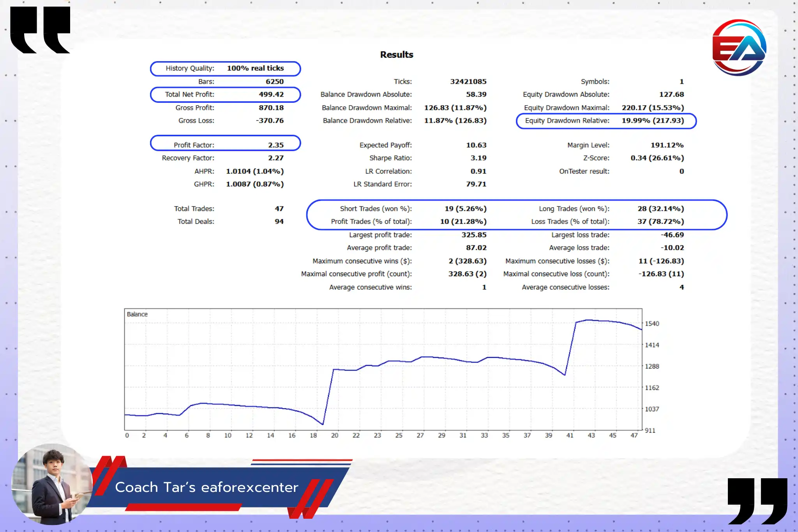Click the Symbols value 1
Screen dimensions: 798x532
[682, 81]
